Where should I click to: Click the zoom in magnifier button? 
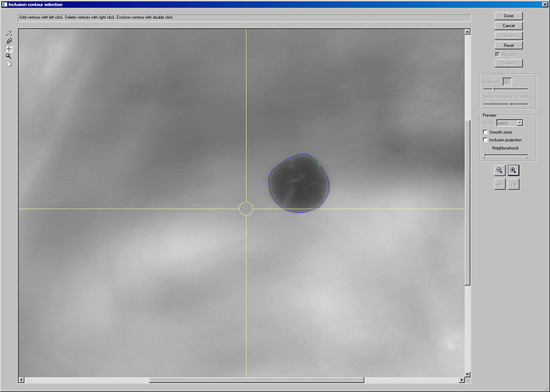(x=513, y=170)
